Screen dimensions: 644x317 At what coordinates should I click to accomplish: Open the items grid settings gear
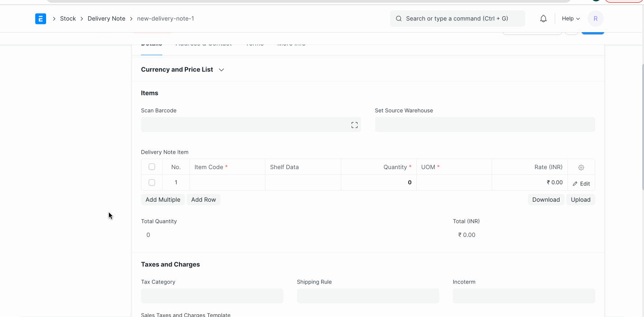click(x=581, y=167)
